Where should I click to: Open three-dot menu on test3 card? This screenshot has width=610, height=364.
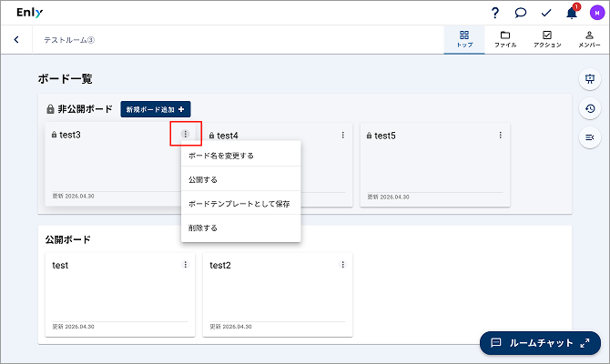click(186, 134)
